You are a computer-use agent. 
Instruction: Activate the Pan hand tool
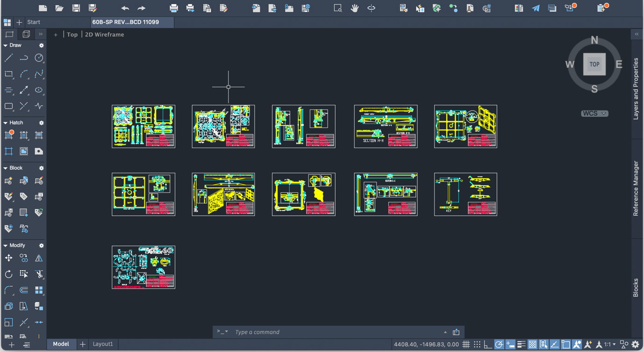coord(355,8)
